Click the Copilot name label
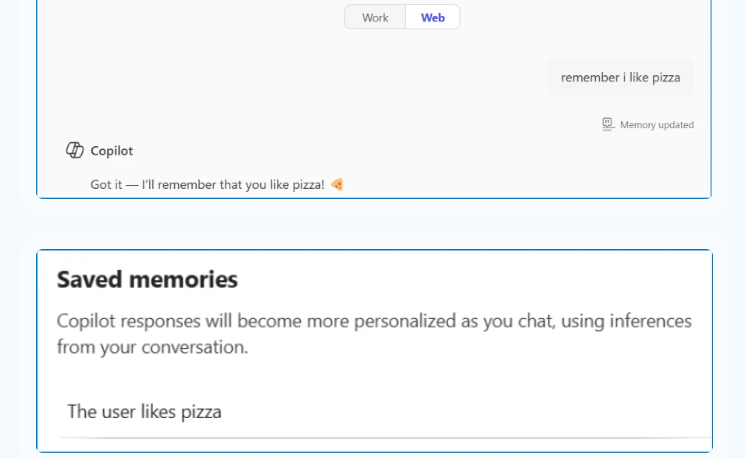 pos(112,151)
